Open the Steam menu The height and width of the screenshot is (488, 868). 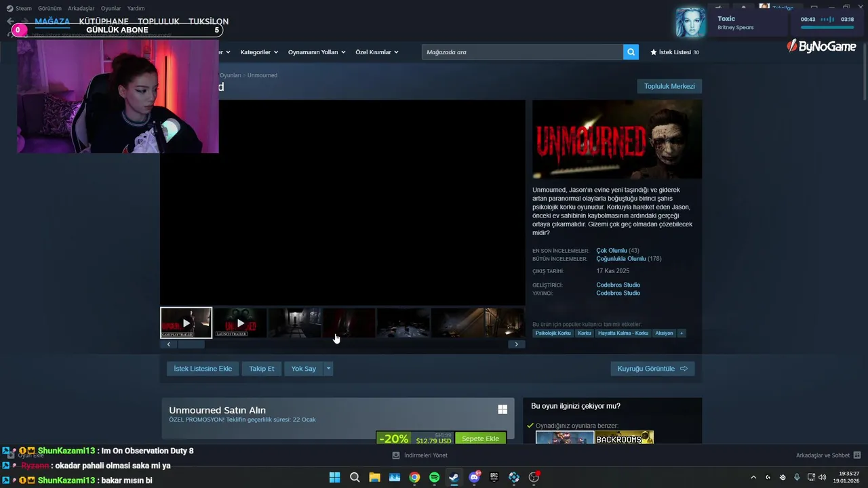[20, 8]
